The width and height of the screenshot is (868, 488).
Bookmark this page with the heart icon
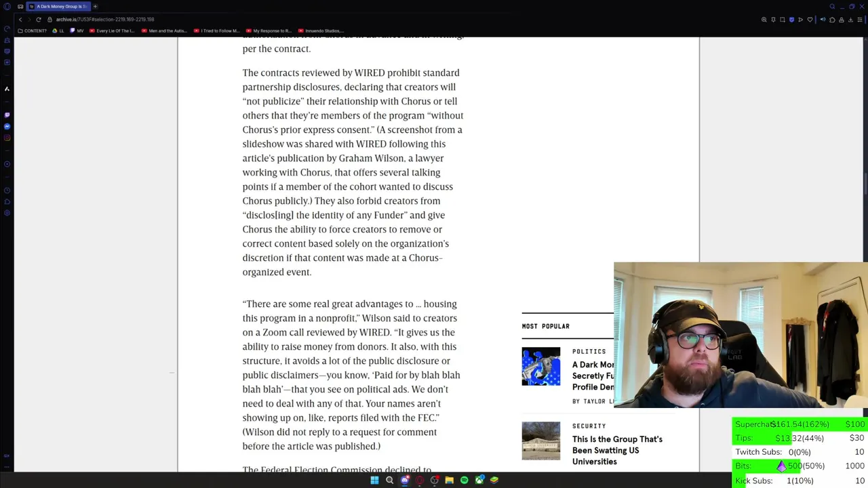point(809,20)
